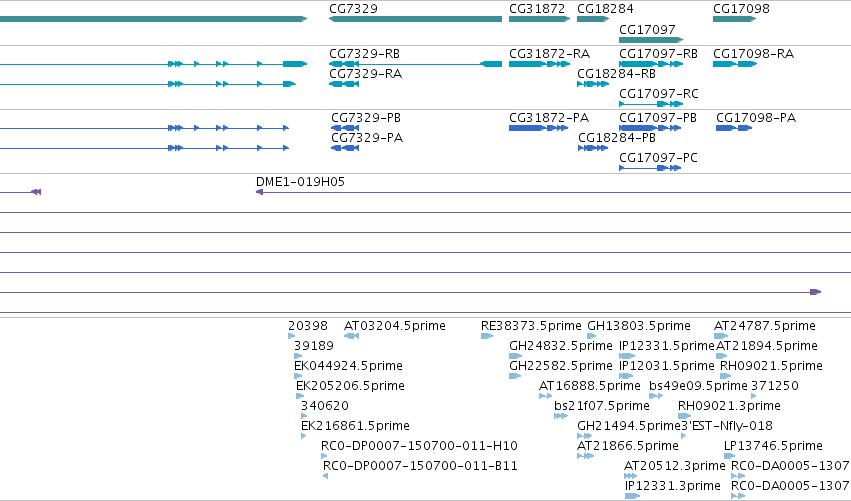The image size is (851, 501).
Task: Select the RH09021.3prime EST
Action: click(684, 416)
